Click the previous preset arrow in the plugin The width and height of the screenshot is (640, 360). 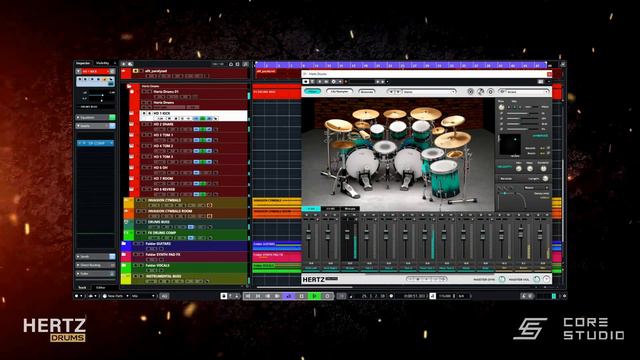(391, 92)
